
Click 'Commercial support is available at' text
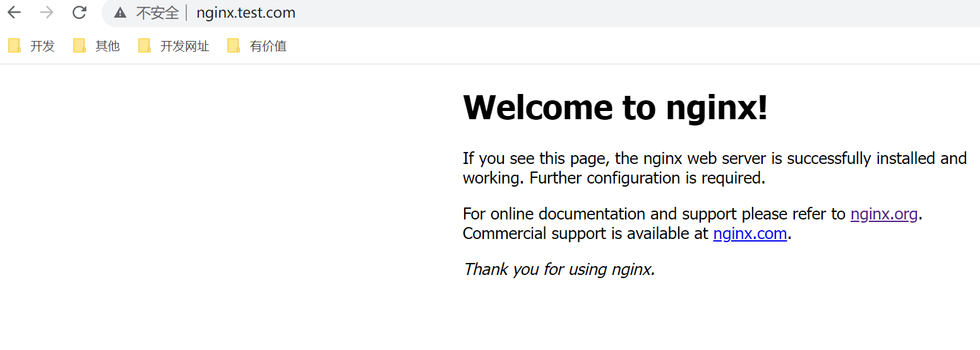coord(585,233)
